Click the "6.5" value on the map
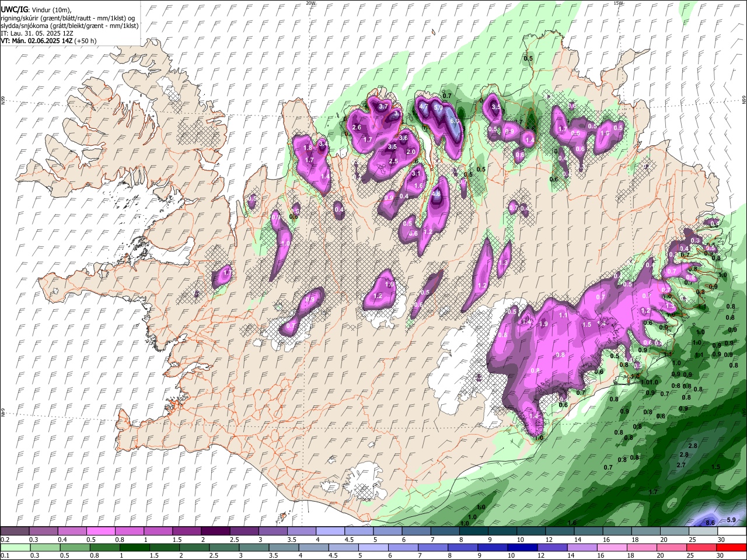747x560 pixels. click(455, 121)
